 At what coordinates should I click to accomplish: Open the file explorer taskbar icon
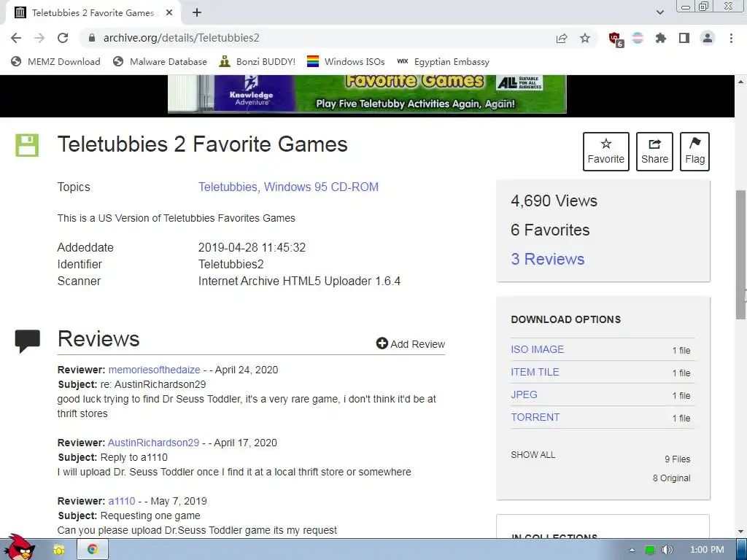point(59,550)
